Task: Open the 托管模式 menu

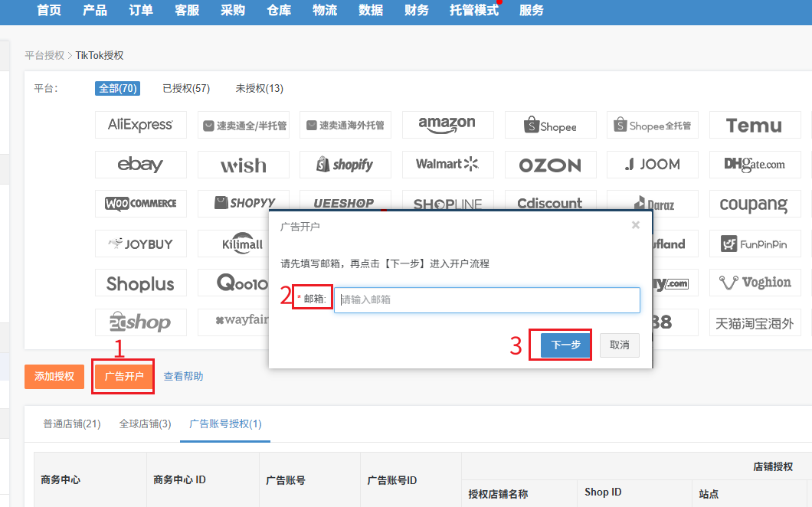Action: coord(474,11)
